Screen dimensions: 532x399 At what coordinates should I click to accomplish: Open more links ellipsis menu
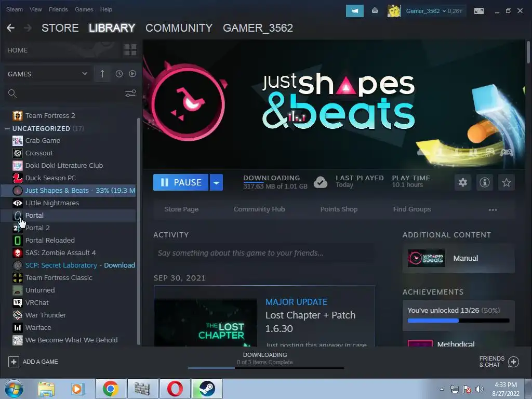coord(493,210)
